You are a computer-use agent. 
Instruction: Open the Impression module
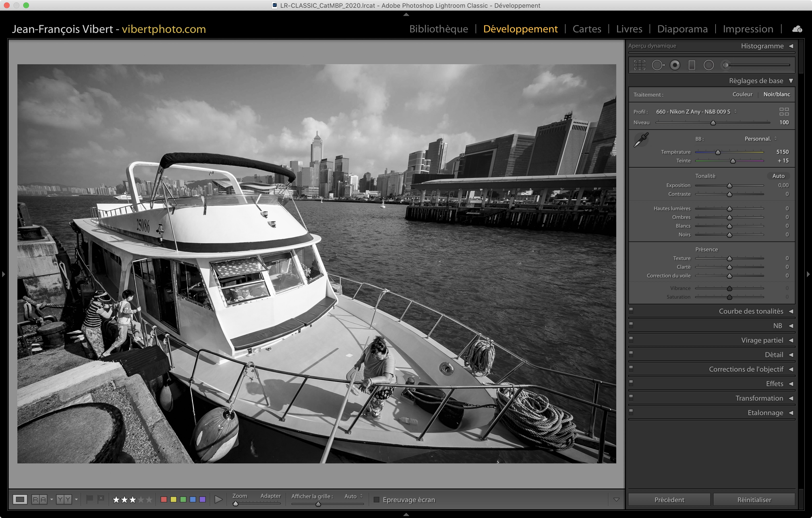[747, 29]
